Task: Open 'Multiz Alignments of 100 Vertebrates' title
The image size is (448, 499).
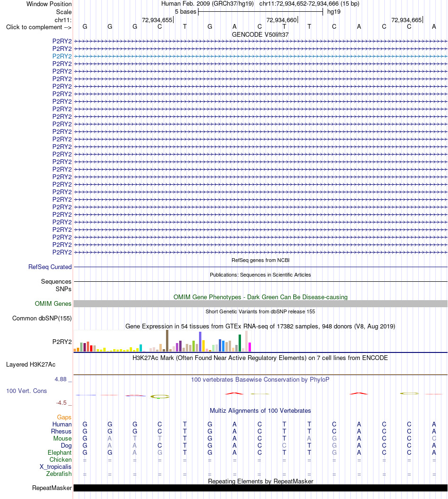Action: click(260, 411)
